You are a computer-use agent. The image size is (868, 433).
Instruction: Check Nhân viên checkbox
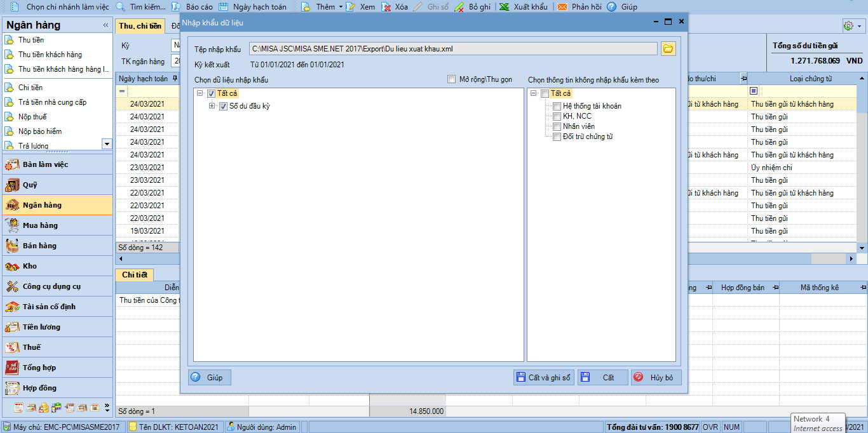pos(557,126)
